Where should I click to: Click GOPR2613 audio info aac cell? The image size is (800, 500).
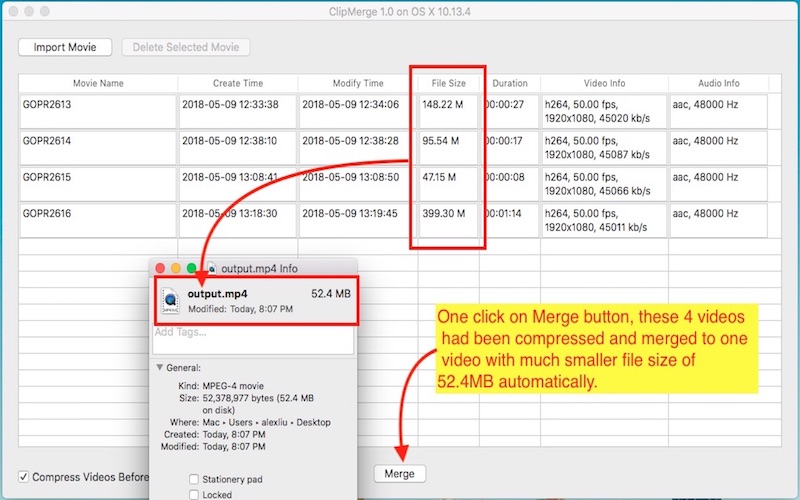pos(718,111)
